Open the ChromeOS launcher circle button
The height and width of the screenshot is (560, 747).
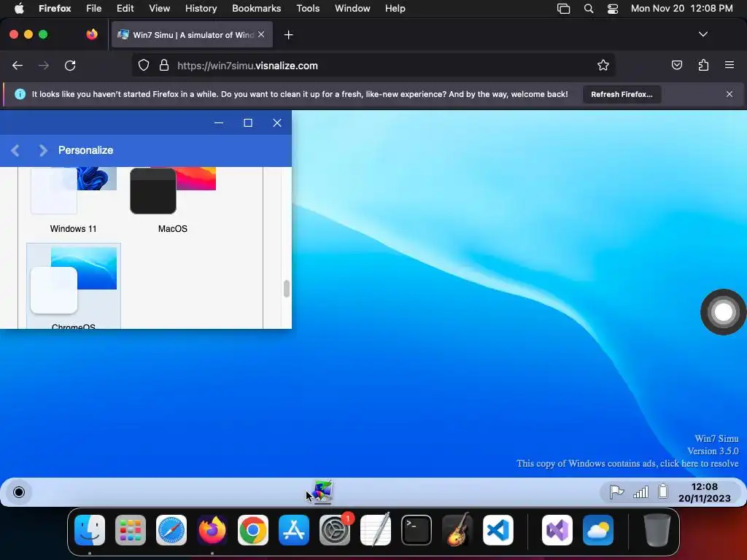pos(19,492)
